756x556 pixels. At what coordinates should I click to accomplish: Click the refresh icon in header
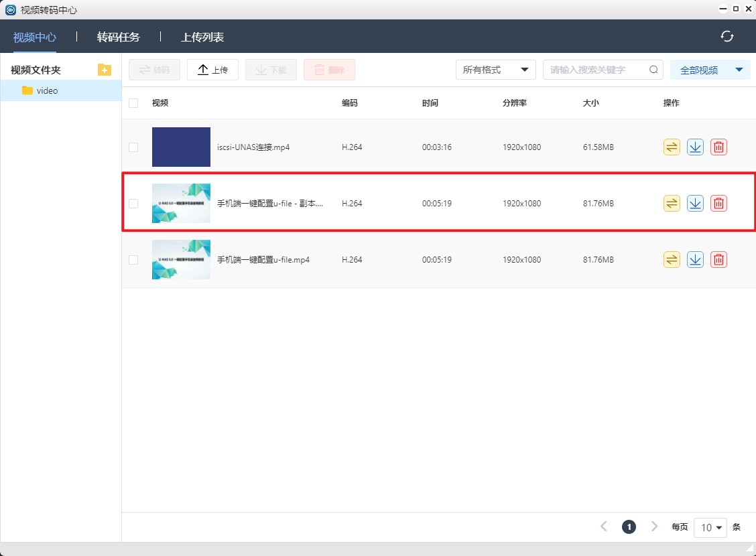(x=727, y=36)
